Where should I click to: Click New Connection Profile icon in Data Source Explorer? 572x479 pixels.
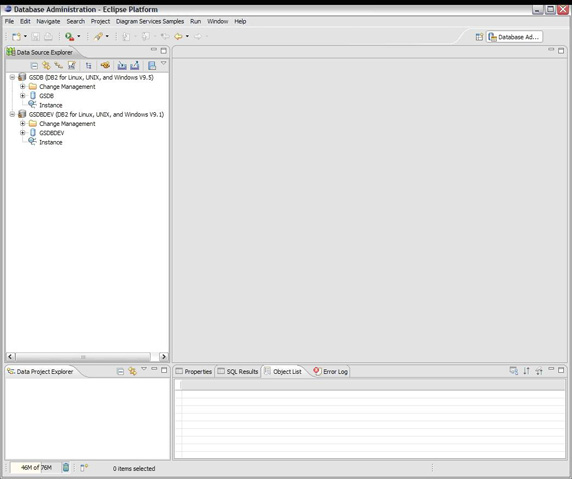[x=46, y=66]
